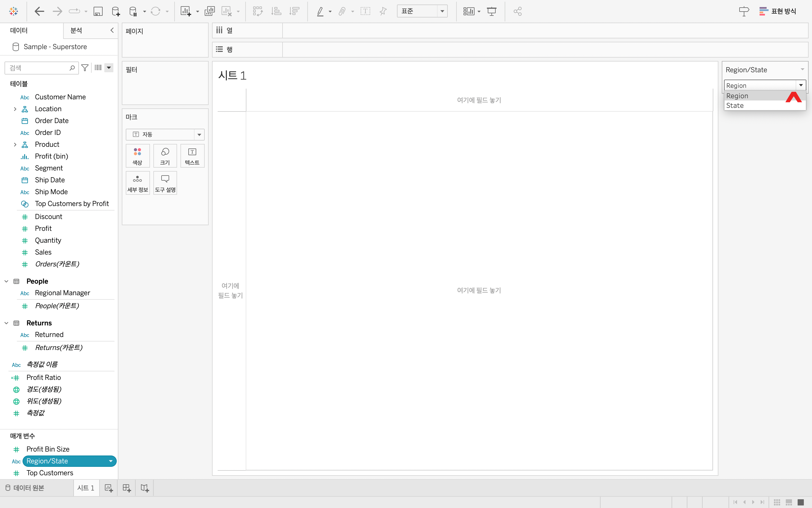Image resolution: width=812 pixels, height=508 pixels.
Task: Click the 크기 (Size) marks button
Action: point(165,156)
